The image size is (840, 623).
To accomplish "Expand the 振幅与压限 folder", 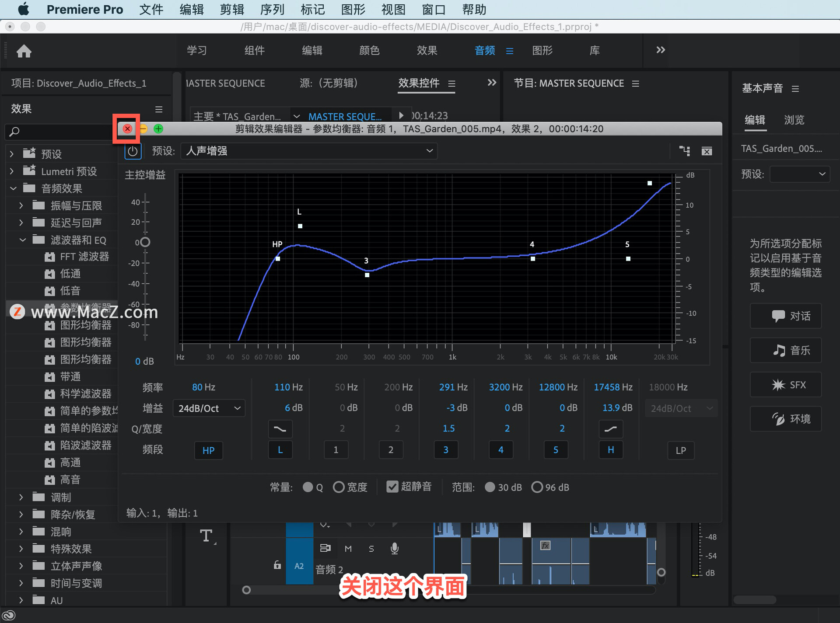I will (21, 205).
